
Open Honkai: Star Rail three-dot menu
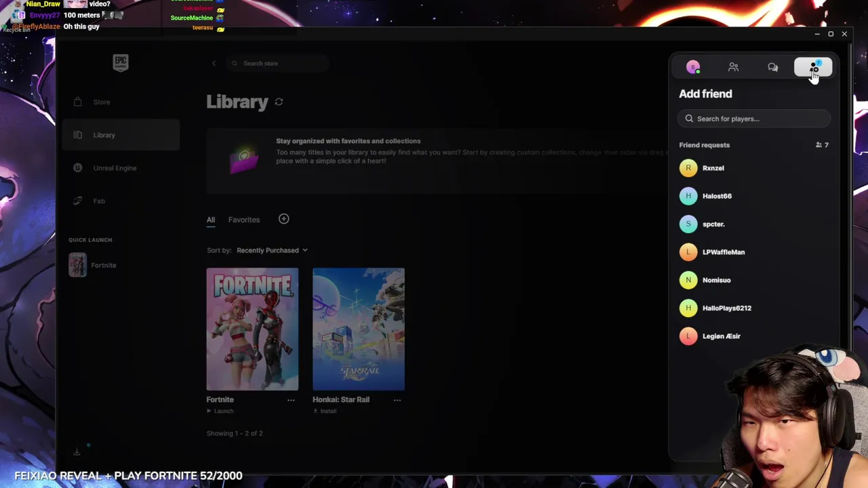(397, 400)
